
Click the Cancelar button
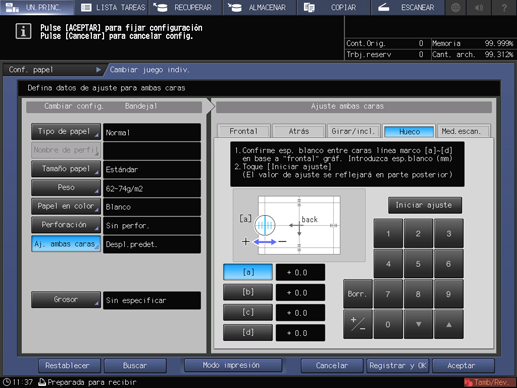332,366
